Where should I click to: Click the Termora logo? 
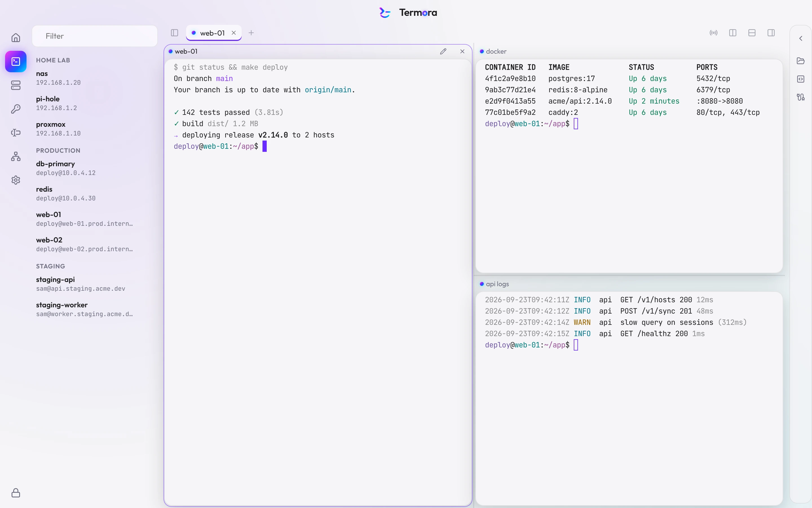click(408, 13)
